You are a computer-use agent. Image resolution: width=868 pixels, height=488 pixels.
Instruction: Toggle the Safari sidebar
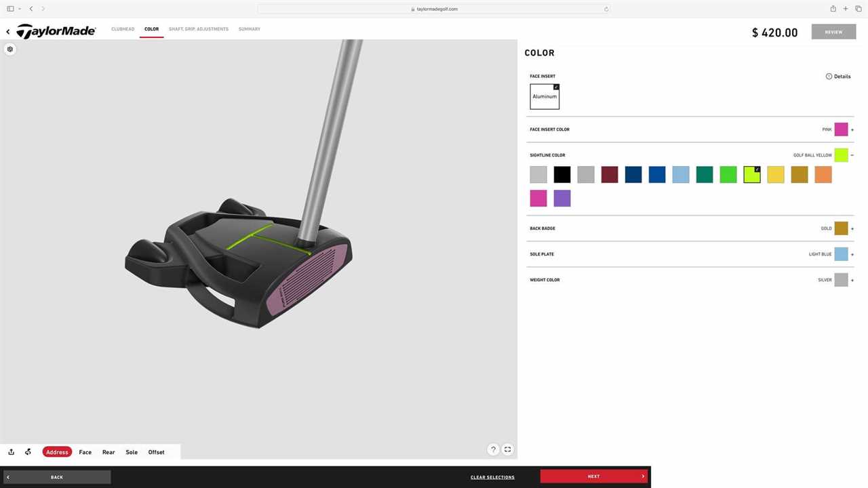(x=10, y=9)
